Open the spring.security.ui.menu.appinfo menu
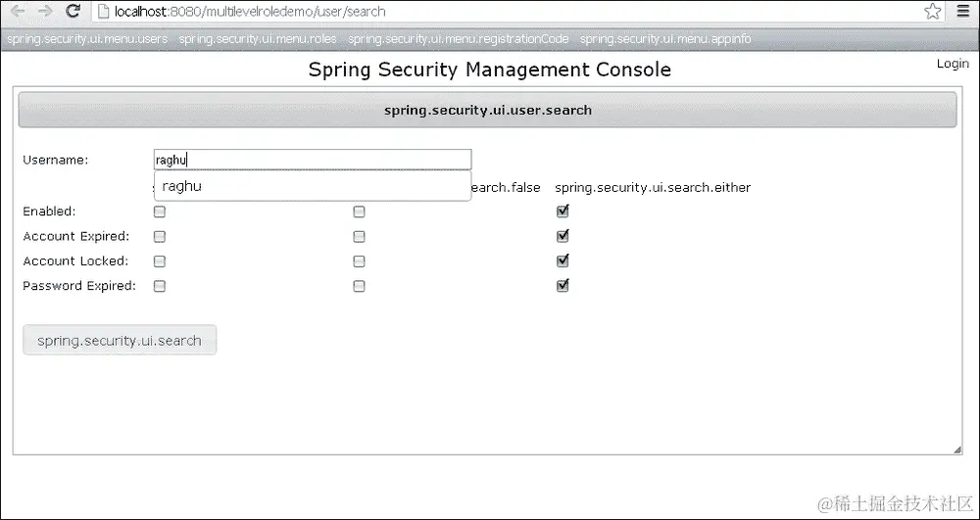Screen dimensions: 980x520 665,39
